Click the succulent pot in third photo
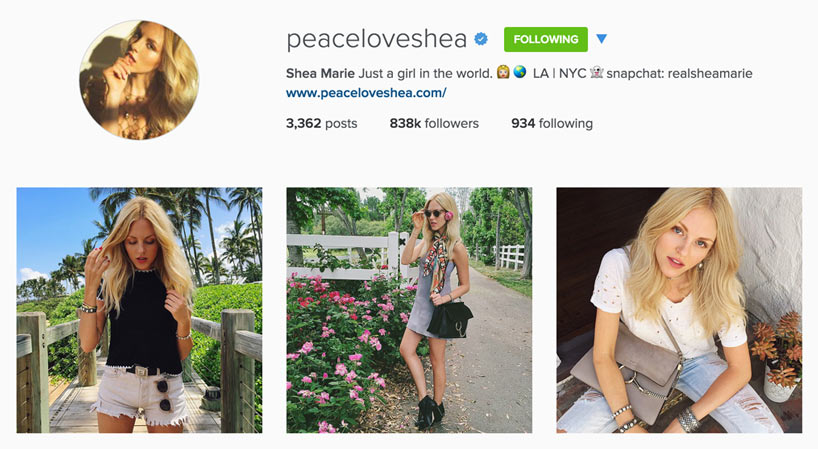 [x=778, y=359]
